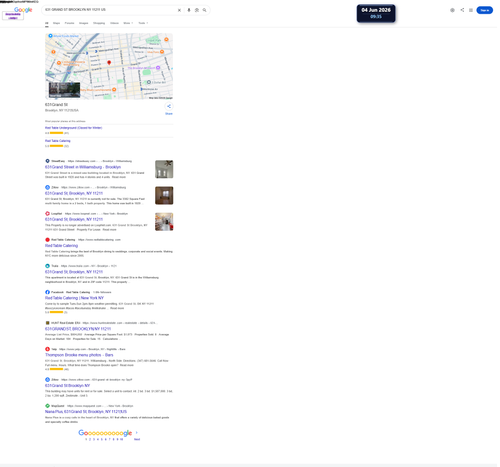The height and width of the screenshot is (467, 500).
Task: Open StreetEasy result room thumbnail
Action: (x=164, y=169)
